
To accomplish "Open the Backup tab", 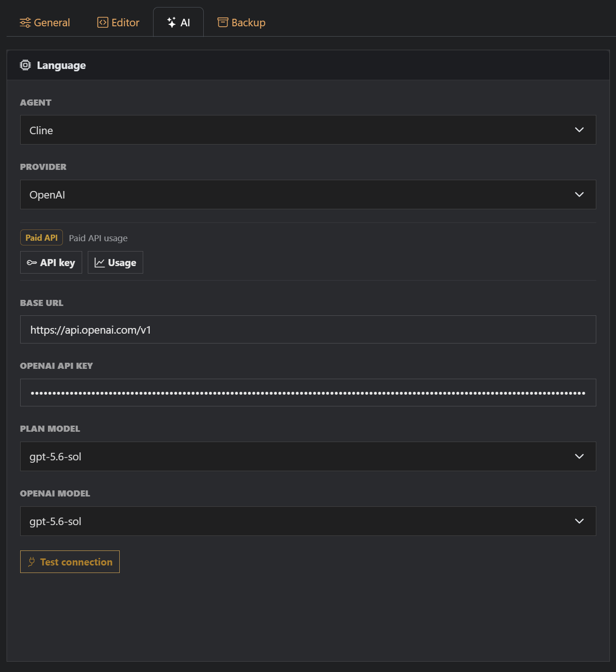I will coord(241,23).
